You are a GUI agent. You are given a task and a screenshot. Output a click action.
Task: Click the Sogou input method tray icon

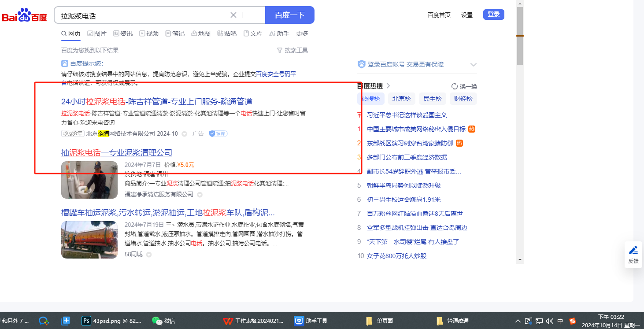572,321
